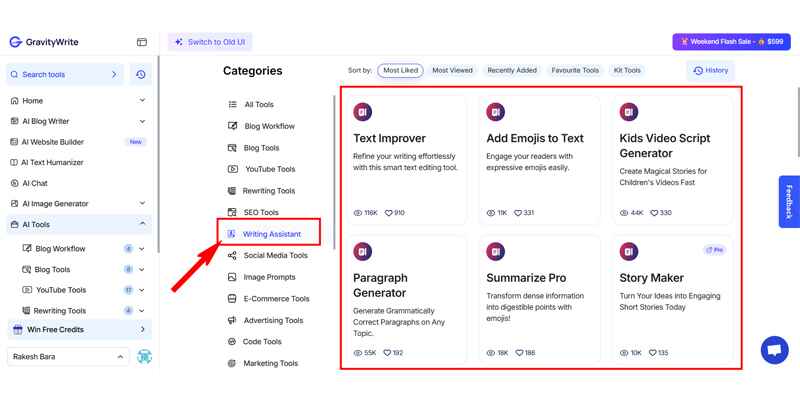Viewport: 800px width, 400px height.
Task: Show Kit Tools filter
Action: [x=627, y=70]
